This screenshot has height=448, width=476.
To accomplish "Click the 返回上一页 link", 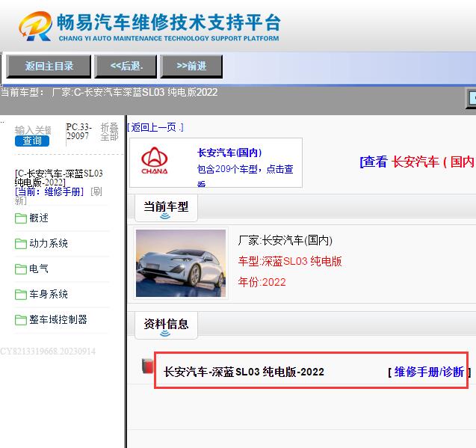I will click(155, 127).
